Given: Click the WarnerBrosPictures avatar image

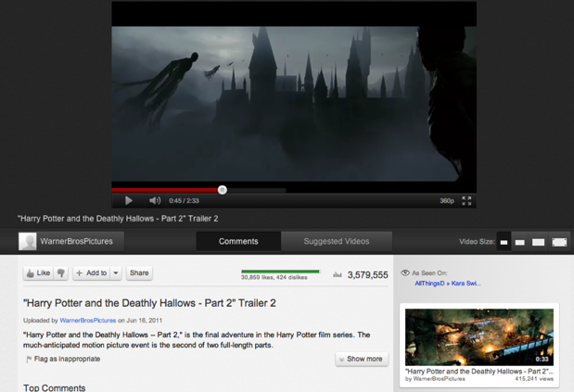Looking at the screenshot, I should coord(28,241).
